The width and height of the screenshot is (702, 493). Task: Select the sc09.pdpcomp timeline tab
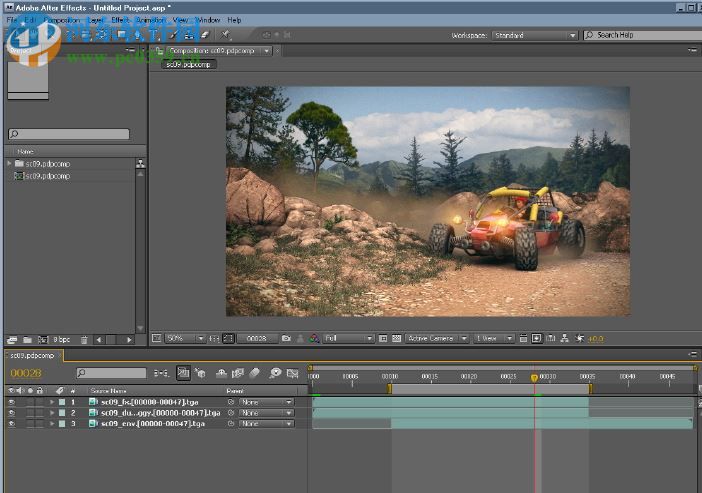tap(30, 356)
